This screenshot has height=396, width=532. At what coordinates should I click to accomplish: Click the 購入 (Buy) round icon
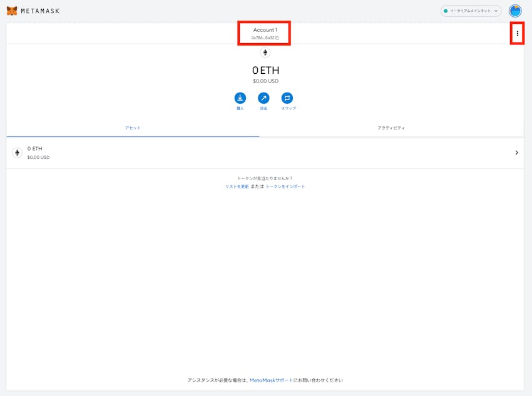point(240,98)
